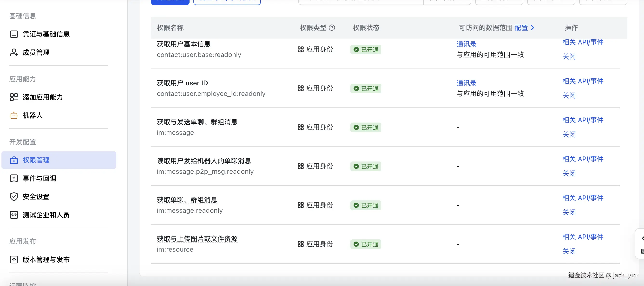Click the add app capability grid icon

coord(14,97)
